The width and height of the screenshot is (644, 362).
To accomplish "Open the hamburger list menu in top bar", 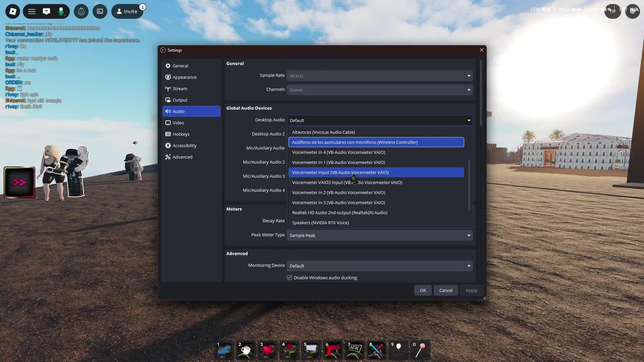I will 32,11.
